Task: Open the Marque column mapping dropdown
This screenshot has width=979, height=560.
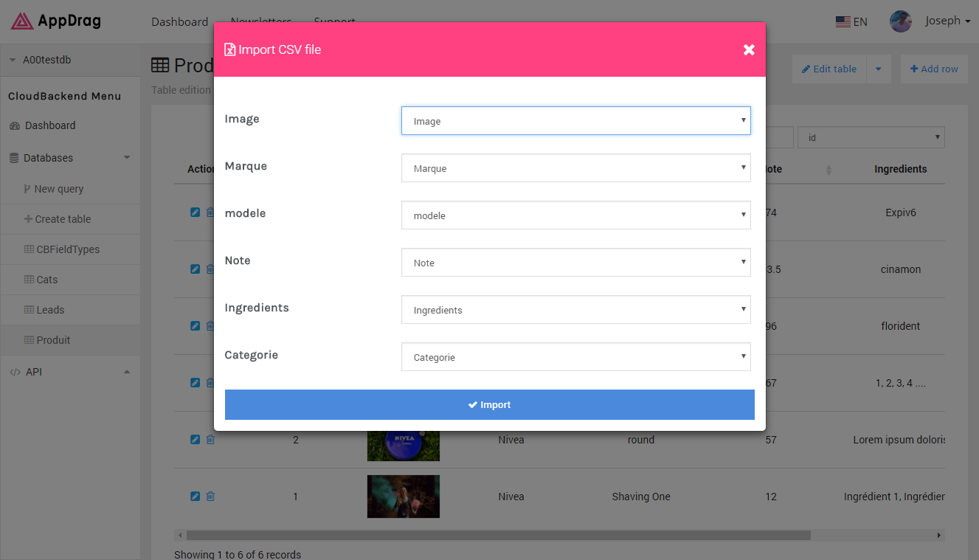Action: coord(575,168)
